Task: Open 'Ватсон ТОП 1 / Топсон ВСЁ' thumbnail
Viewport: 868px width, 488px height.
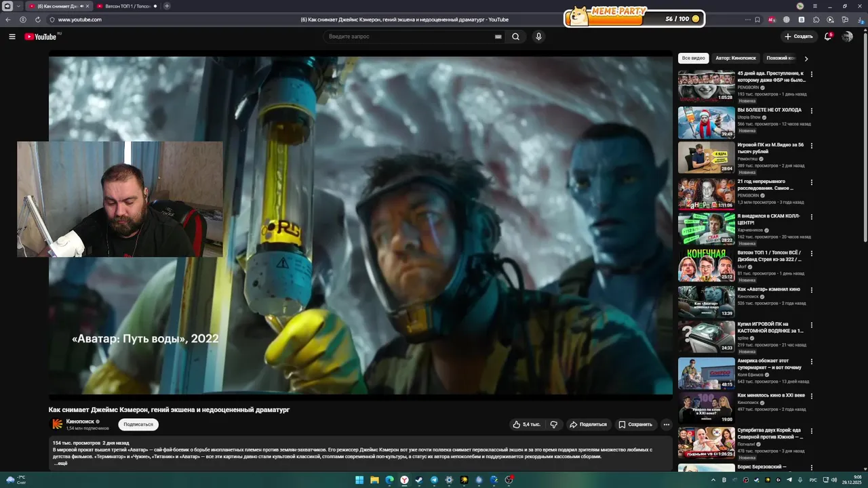Action: click(707, 265)
